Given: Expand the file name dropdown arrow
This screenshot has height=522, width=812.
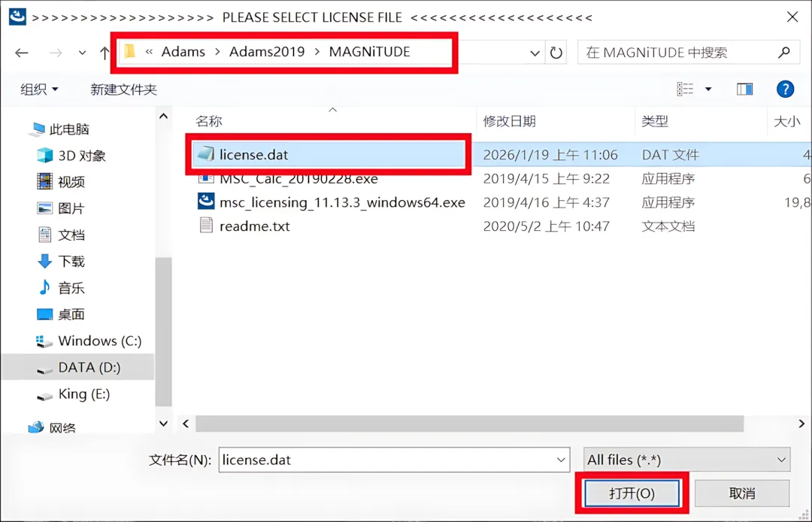Looking at the screenshot, I should pos(561,460).
